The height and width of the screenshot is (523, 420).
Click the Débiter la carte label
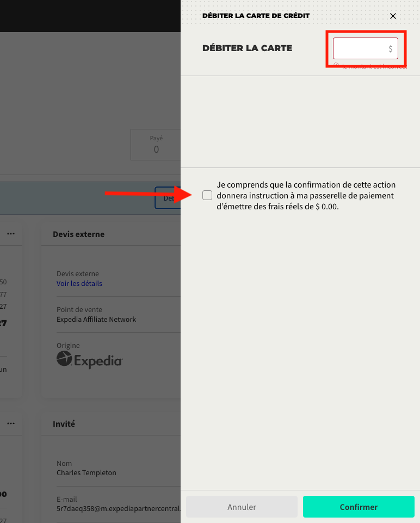[x=247, y=48]
